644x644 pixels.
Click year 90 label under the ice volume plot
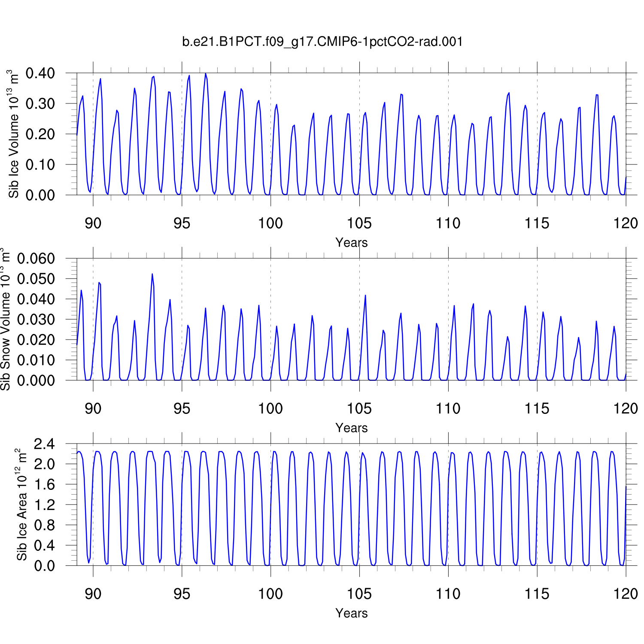[93, 223]
